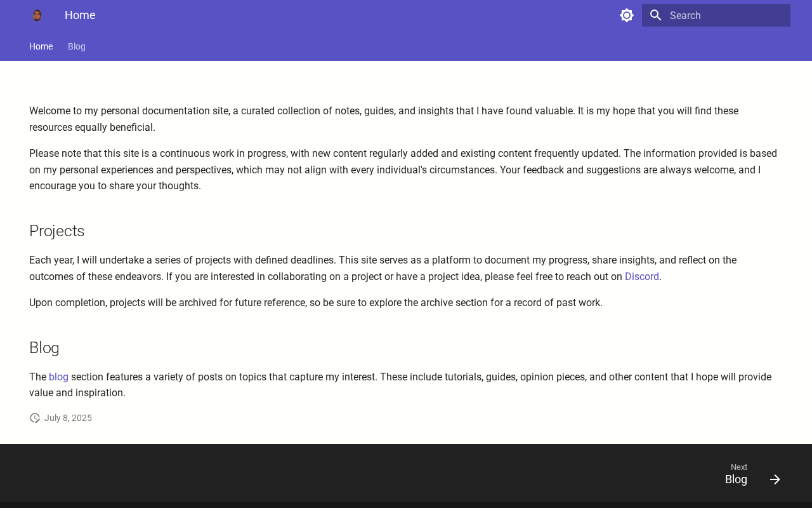The height and width of the screenshot is (508, 812).
Task: Open the Home navigation tab
Action: point(41,46)
